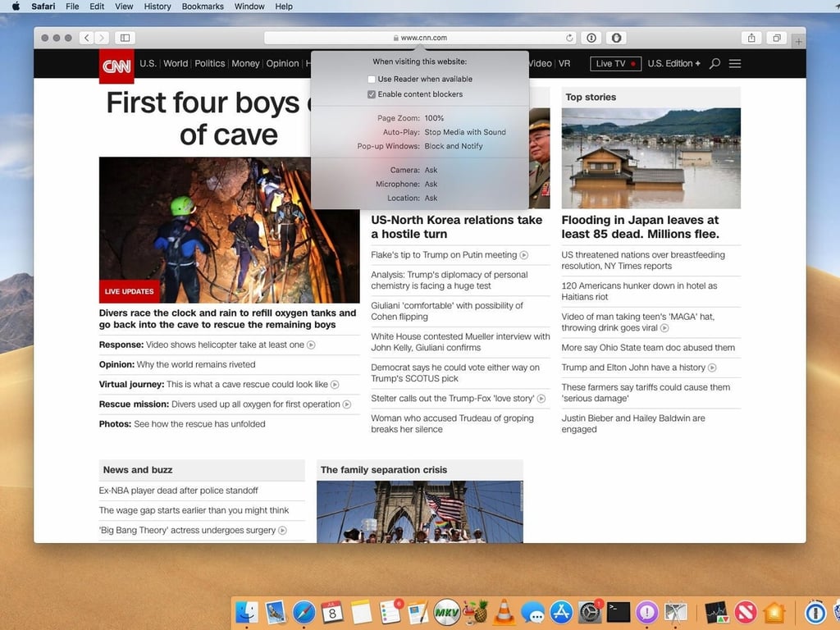Show all tabs overview
Viewport: 840px width, 630px height.
pyautogui.click(x=777, y=38)
